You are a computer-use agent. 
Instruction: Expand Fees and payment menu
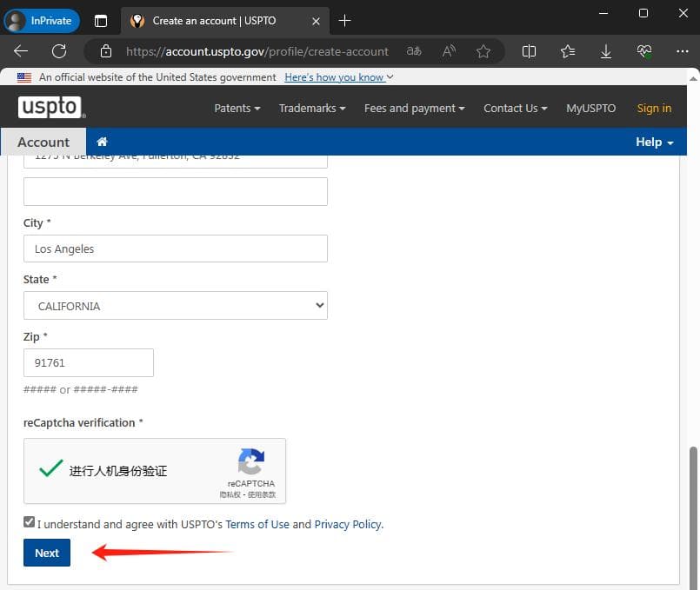(414, 109)
